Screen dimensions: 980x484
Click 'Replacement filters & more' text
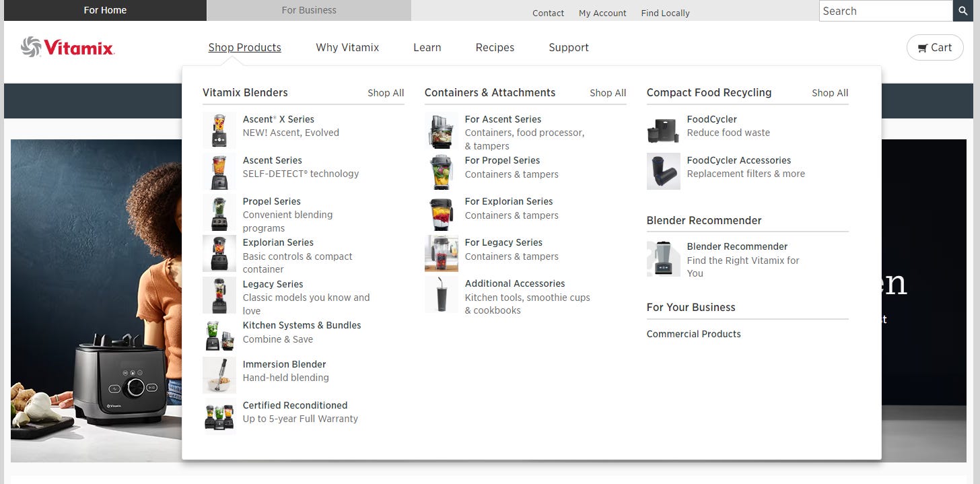point(746,174)
